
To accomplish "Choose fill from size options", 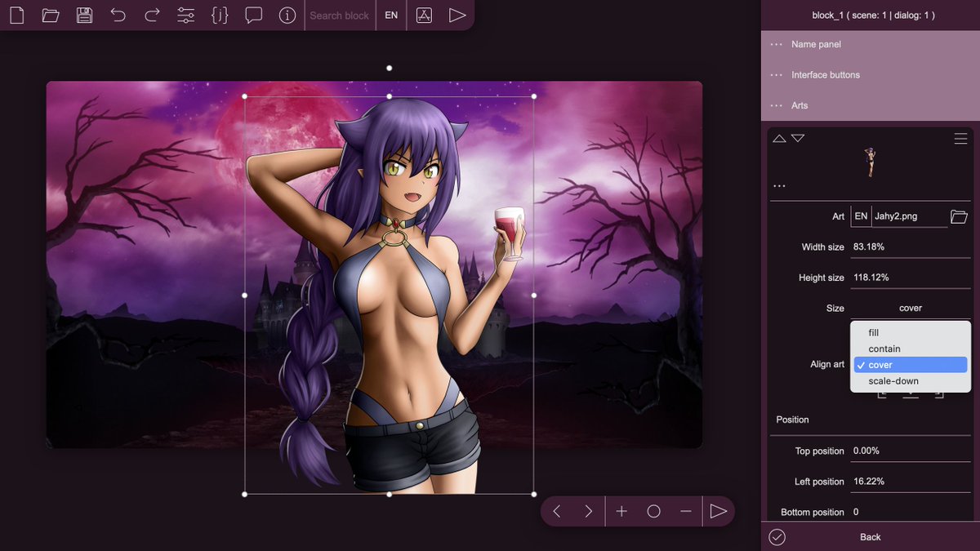I will coord(911,333).
